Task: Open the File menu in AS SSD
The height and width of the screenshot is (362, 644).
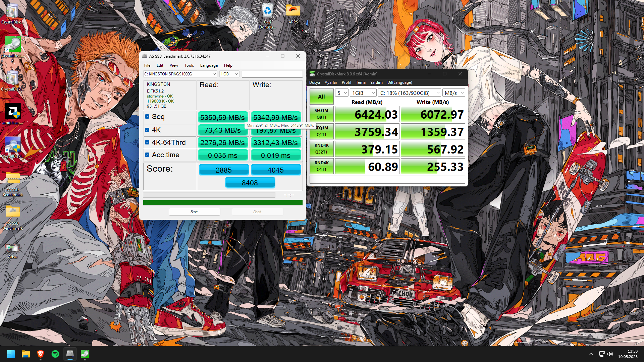Action: click(147, 65)
